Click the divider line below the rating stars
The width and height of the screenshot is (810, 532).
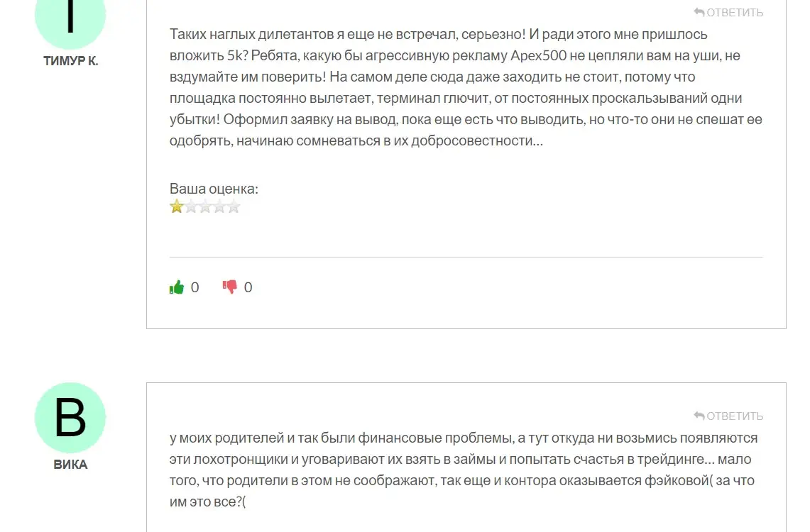click(466, 257)
